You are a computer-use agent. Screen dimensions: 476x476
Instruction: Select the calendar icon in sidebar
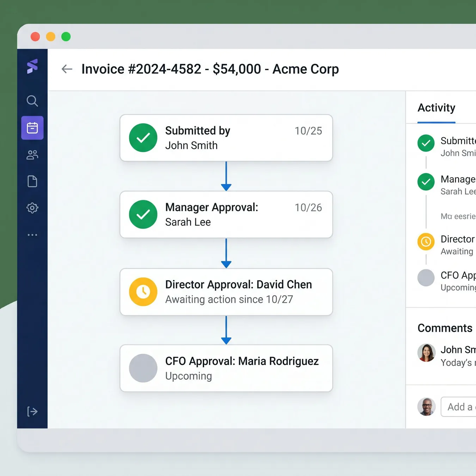tap(32, 128)
